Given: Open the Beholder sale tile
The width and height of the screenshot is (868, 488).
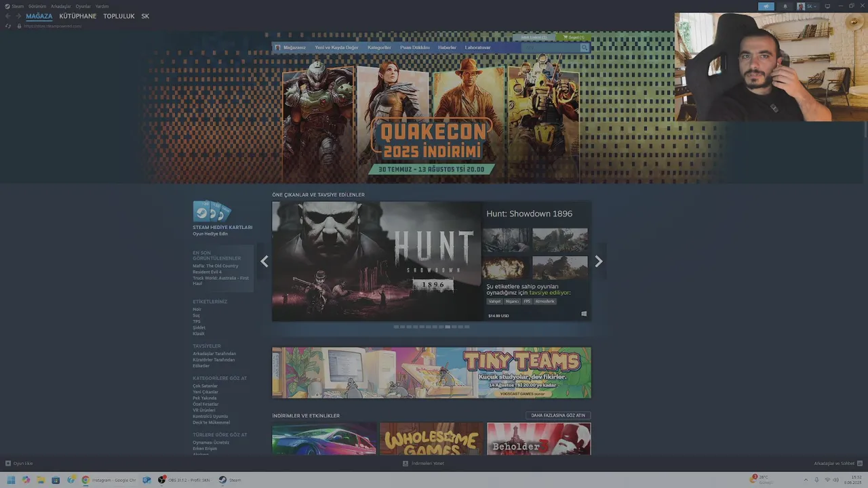Looking at the screenshot, I should coord(538,439).
